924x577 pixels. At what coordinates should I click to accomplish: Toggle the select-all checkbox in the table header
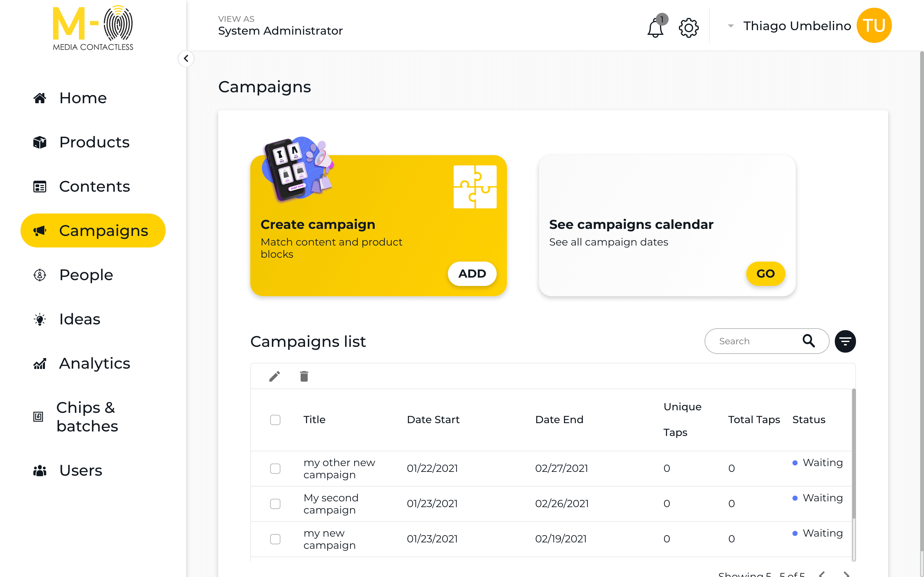click(275, 420)
